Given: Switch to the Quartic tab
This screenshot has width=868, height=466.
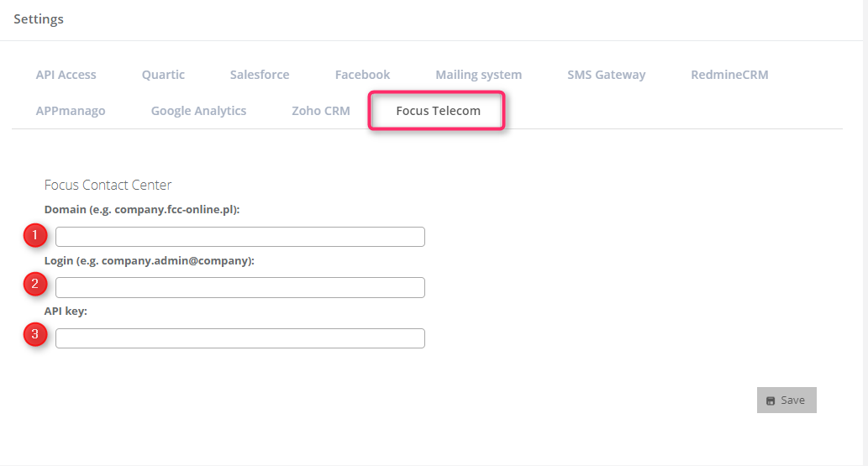Looking at the screenshot, I should 163,75.
